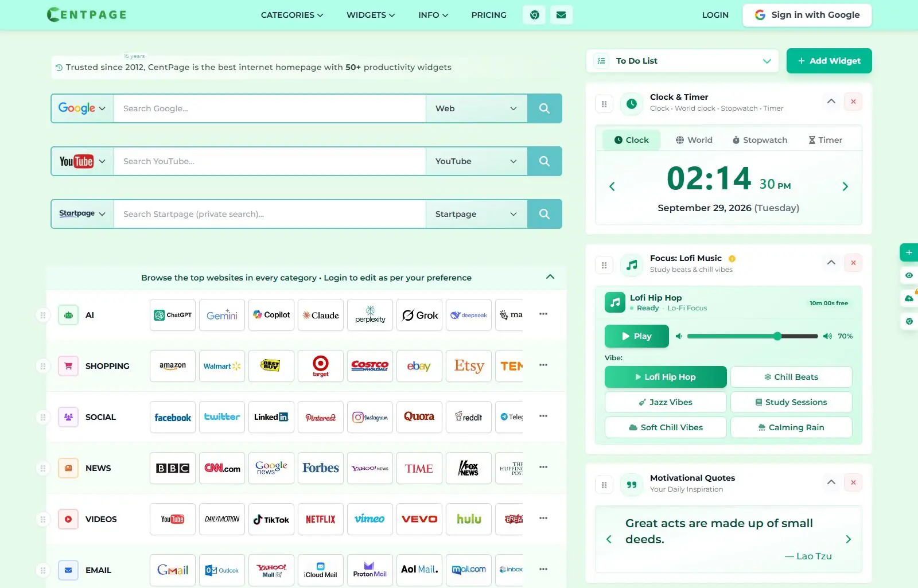The image size is (918, 588).
Task: Select the Chill Beats vibe
Action: [x=791, y=377]
